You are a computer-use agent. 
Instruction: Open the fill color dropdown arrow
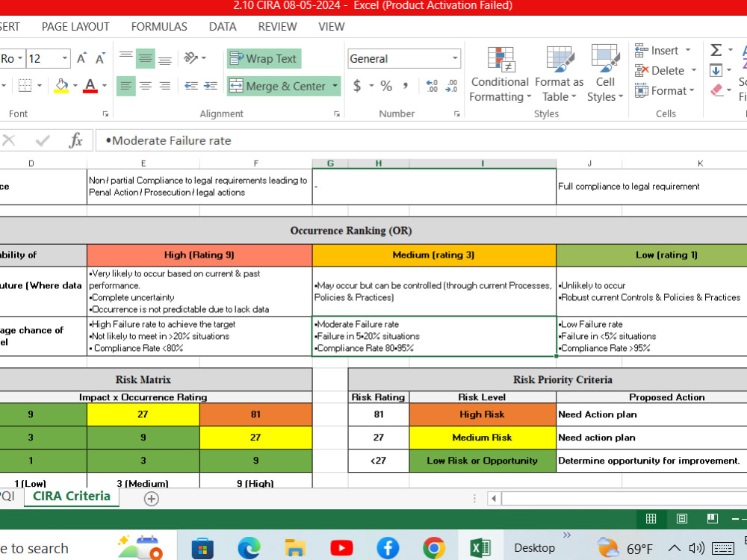[x=75, y=86]
